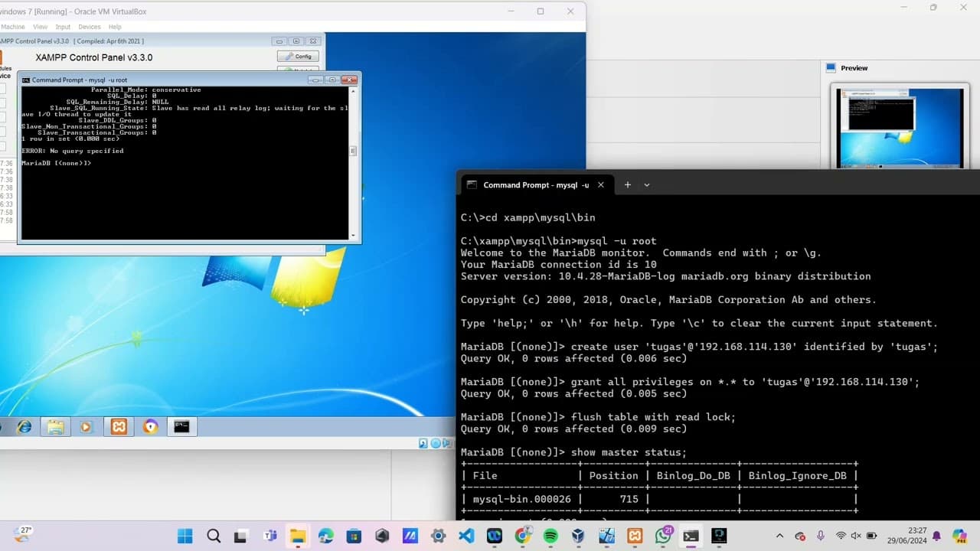Viewport: 980px width, 551px height.
Task: Launch Microsoft Teams from the taskbar
Action: pos(269,536)
